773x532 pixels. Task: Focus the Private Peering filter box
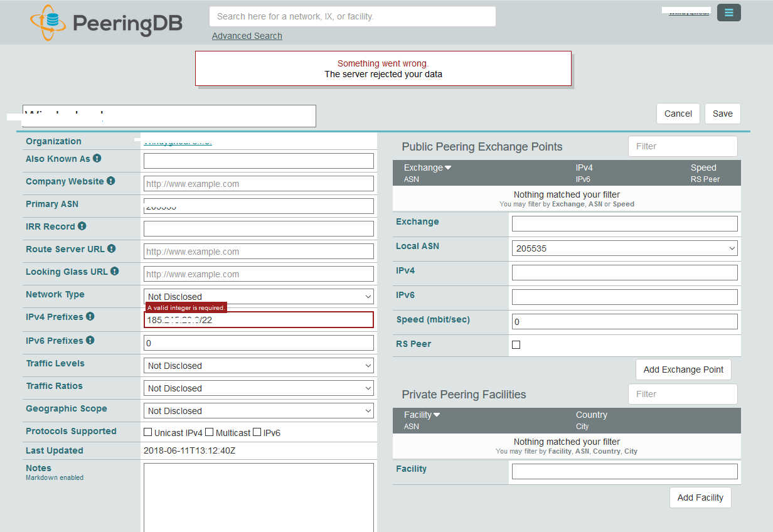pos(683,394)
